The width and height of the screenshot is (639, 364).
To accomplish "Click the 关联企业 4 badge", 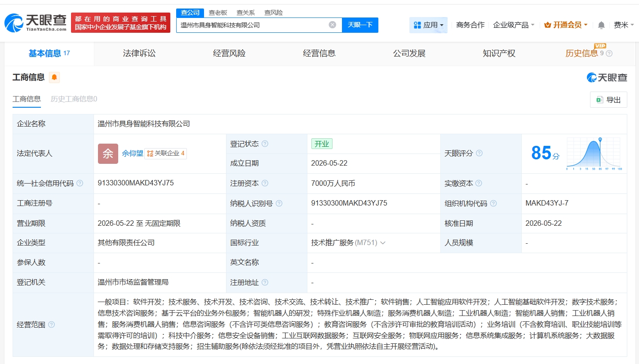I will 165,153.
